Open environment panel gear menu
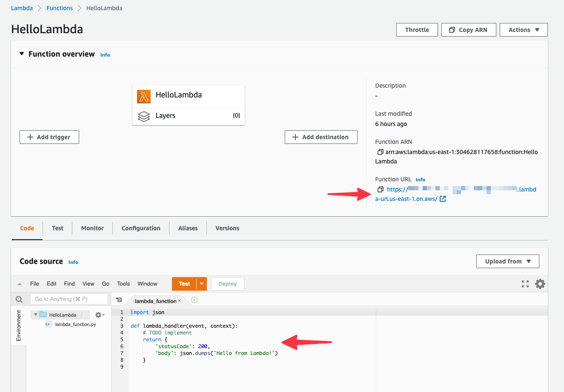564x392 pixels. point(100,315)
